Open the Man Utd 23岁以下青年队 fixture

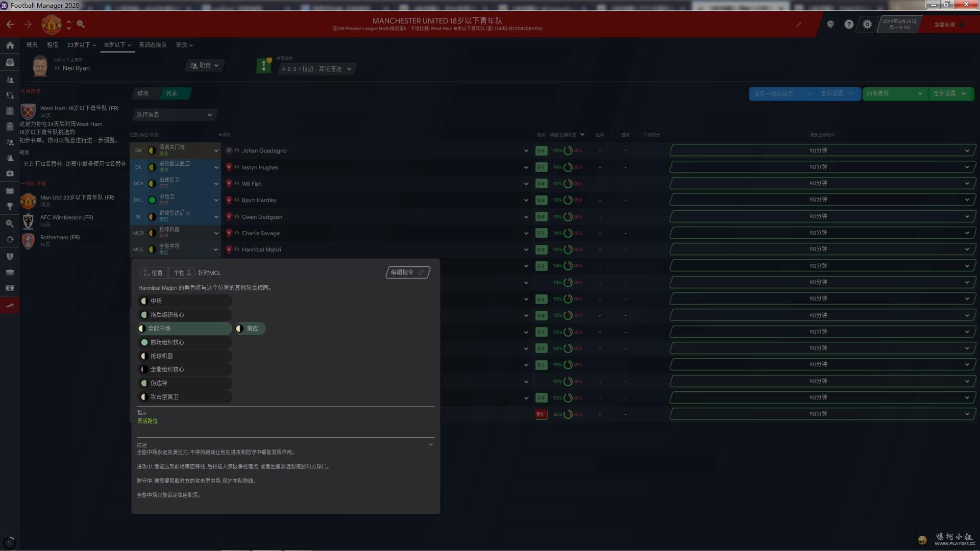[x=78, y=197]
